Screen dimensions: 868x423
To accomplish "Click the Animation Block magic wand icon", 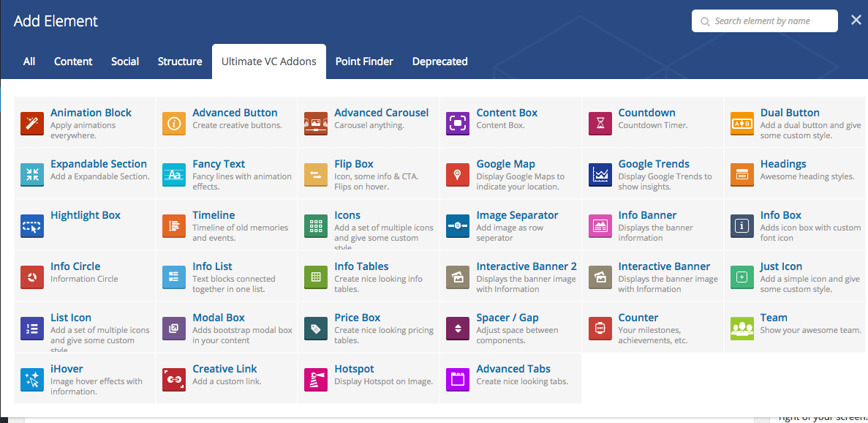I will click(31, 124).
